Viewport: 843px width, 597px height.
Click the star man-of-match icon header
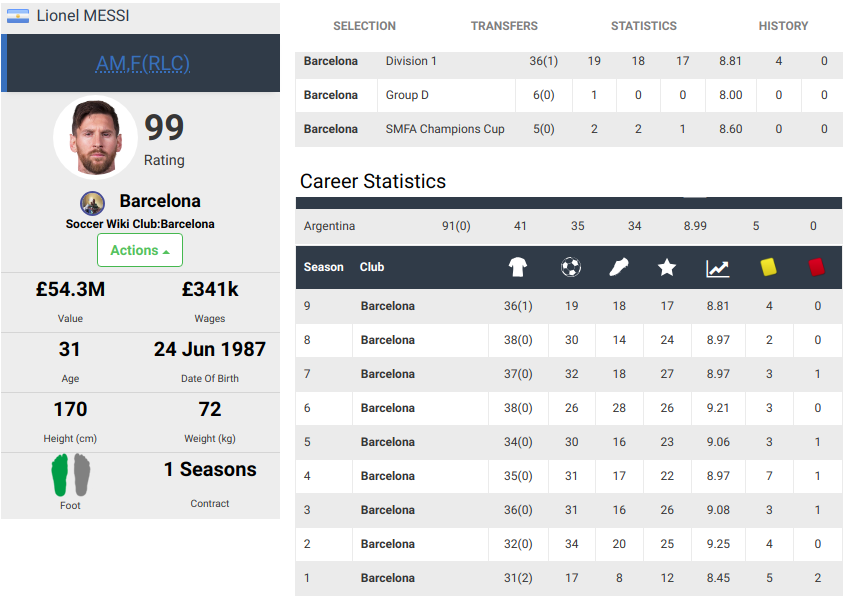[667, 267]
